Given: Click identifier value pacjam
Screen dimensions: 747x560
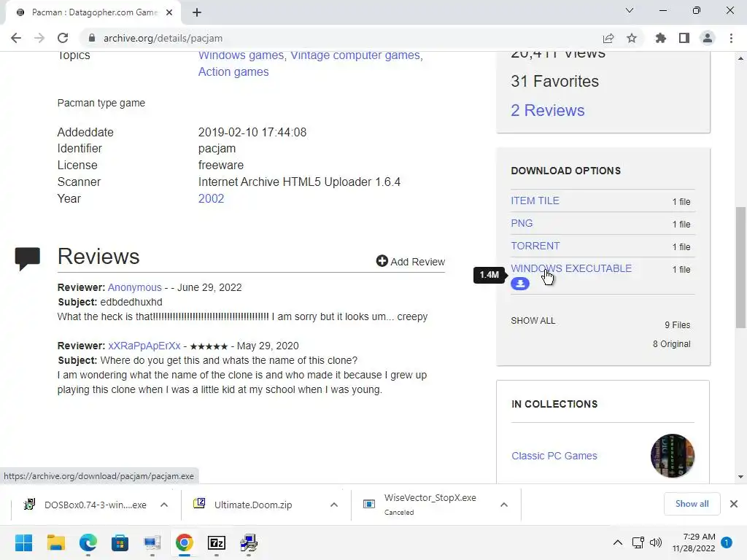Looking at the screenshot, I should (x=217, y=149).
